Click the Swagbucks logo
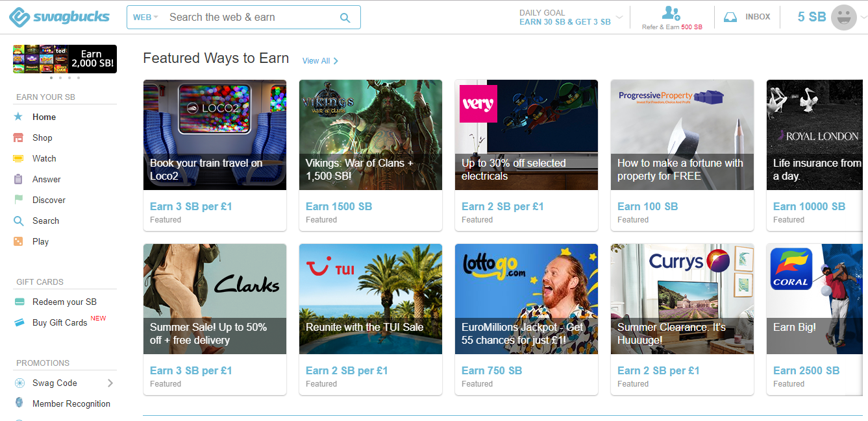This screenshot has height=421, width=868. (x=59, y=17)
